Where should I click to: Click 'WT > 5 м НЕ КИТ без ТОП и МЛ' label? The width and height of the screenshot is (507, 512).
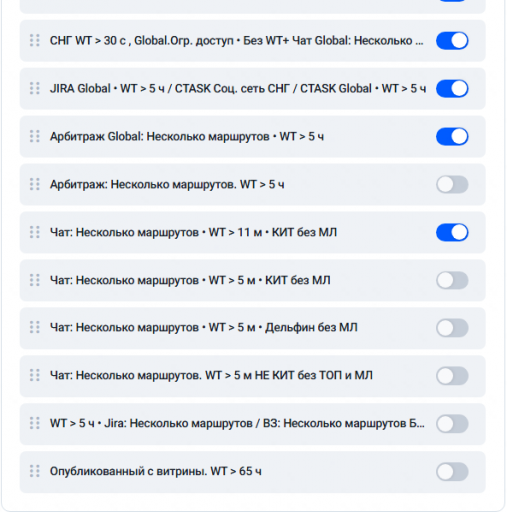[x=289, y=376]
